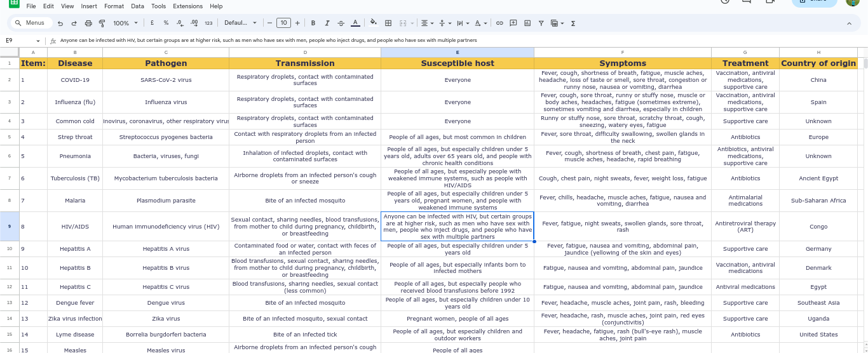Click the Meet video call icon

click(770, 1)
